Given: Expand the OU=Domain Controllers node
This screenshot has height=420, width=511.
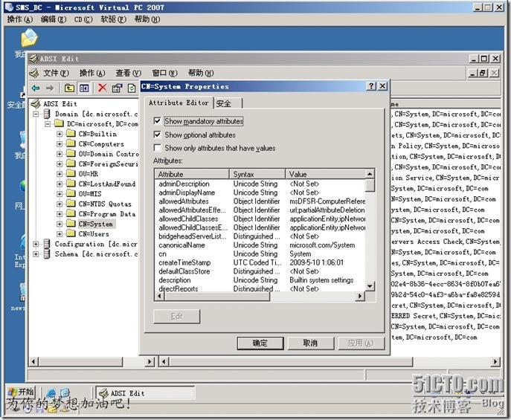Looking at the screenshot, I should pyautogui.click(x=60, y=154).
